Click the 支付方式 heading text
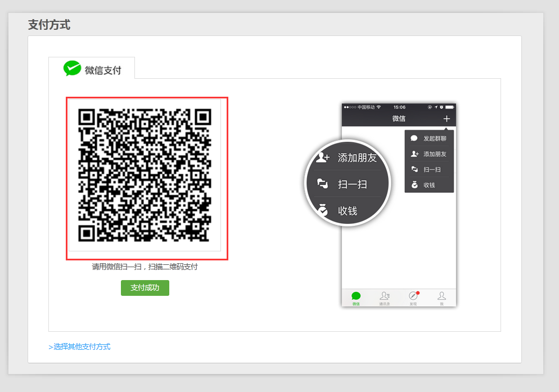559x392 pixels. click(49, 25)
